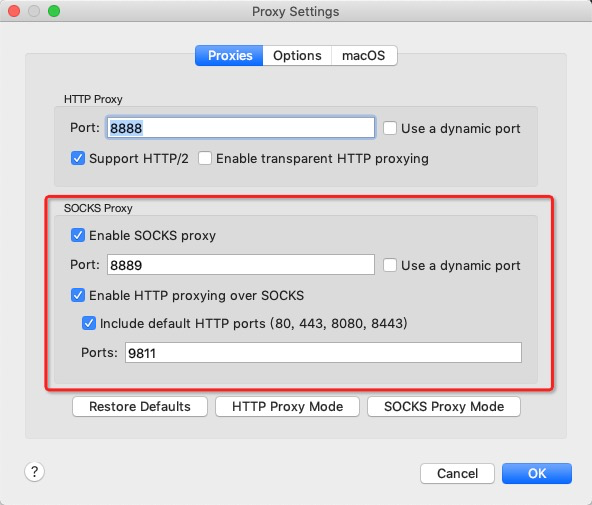This screenshot has width=592, height=505.
Task: Uncheck Include default HTTP ports option
Action: (x=89, y=323)
